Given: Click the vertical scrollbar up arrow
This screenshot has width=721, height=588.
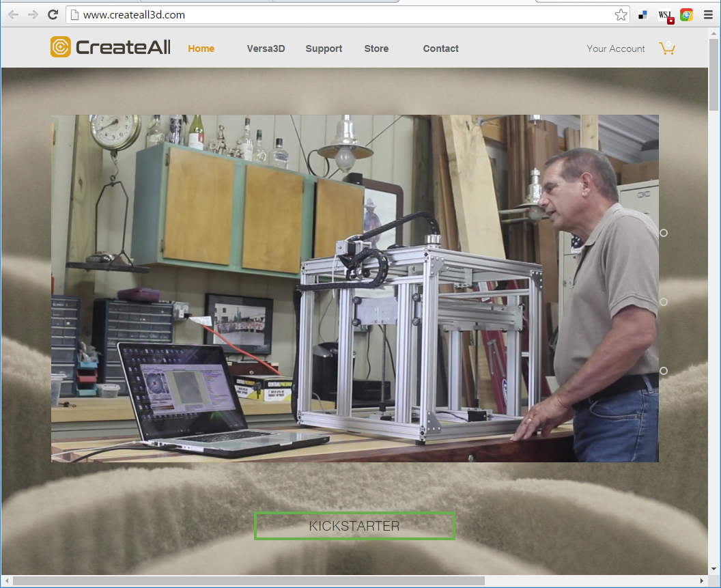Looking at the screenshot, I should coord(713,33).
